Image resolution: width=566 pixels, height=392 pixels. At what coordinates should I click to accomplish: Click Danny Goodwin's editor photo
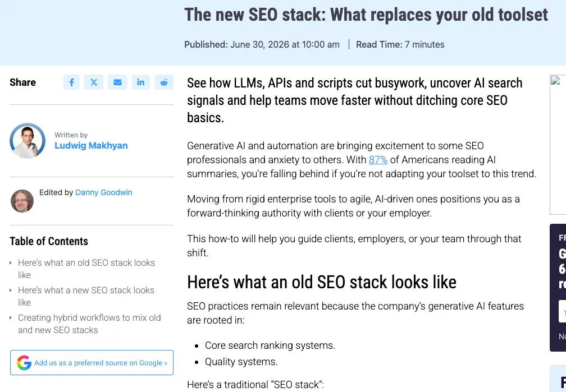coord(22,201)
